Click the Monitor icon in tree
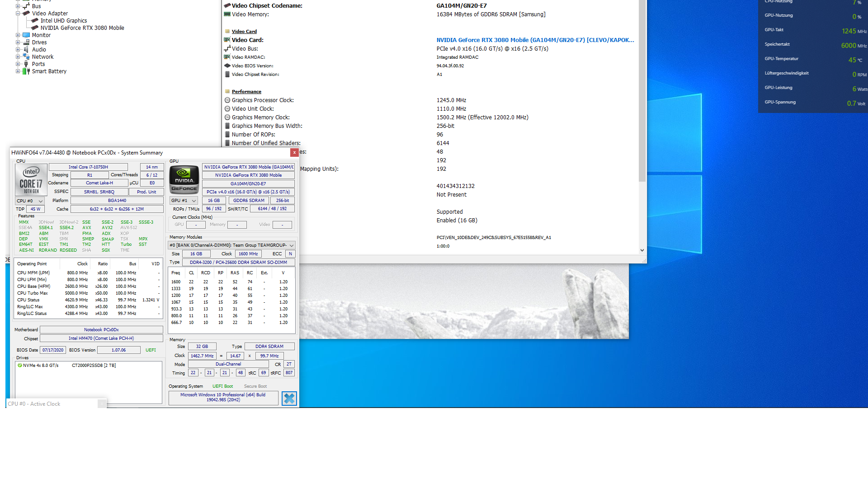Screen dimensions: 868x488 26,35
